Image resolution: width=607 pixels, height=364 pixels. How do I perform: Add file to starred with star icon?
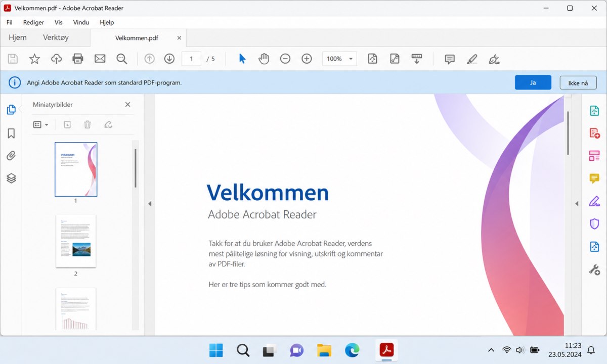[34, 59]
